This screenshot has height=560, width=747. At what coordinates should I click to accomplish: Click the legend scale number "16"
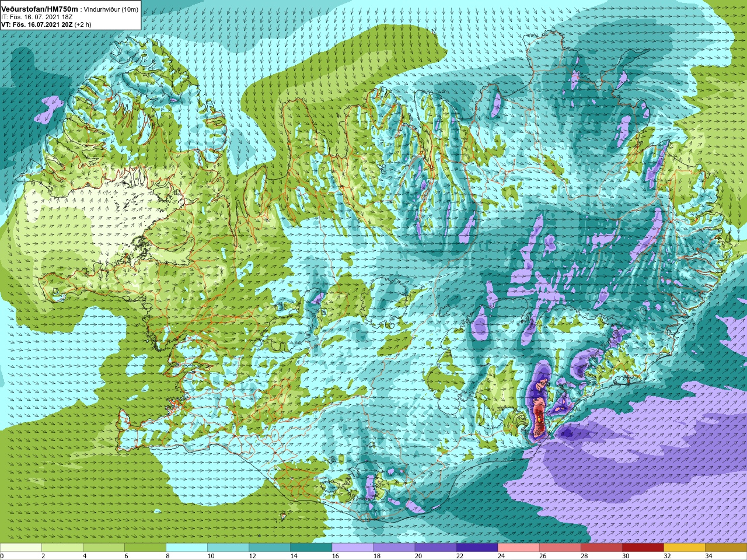coord(335,556)
